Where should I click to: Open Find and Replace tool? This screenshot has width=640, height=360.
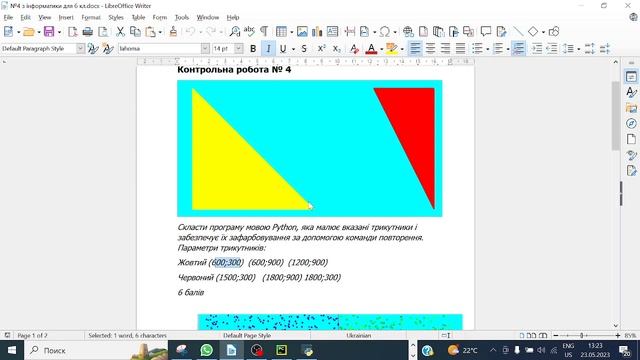tap(235, 31)
